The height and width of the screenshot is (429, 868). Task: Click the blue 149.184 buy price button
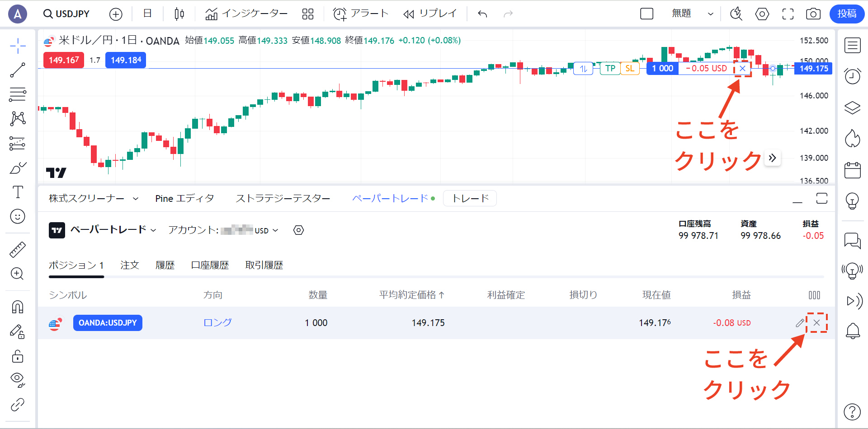point(126,60)
